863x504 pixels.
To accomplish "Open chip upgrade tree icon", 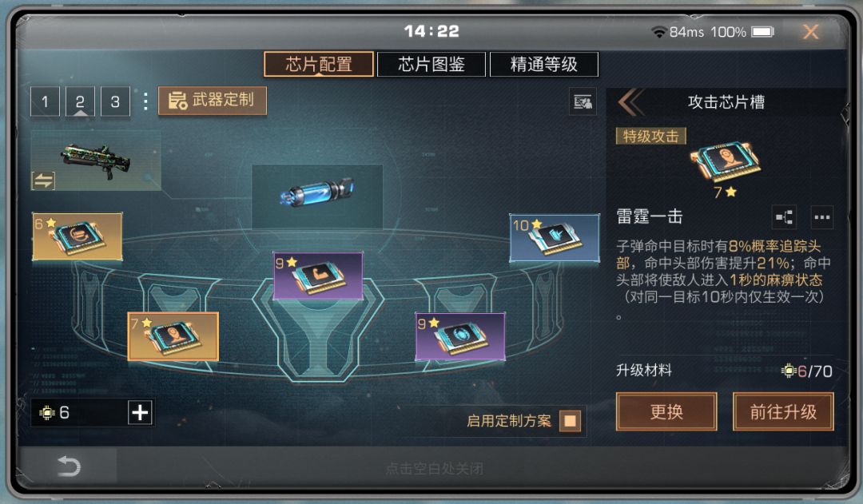I will pyautogui.click(x=784, y=216).
